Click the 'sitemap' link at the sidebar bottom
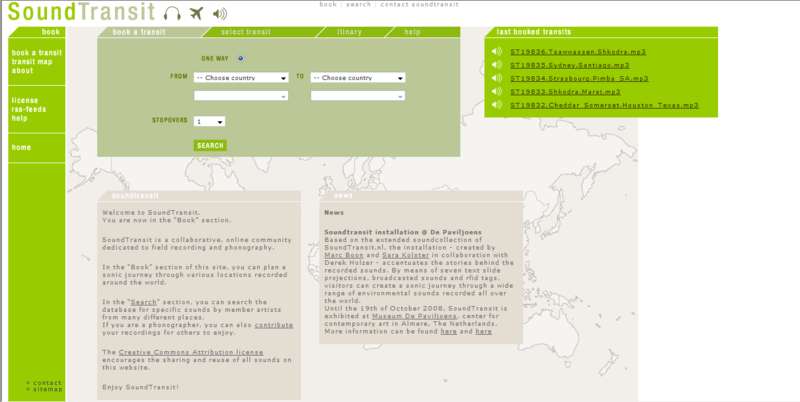 tap(47, 389)
